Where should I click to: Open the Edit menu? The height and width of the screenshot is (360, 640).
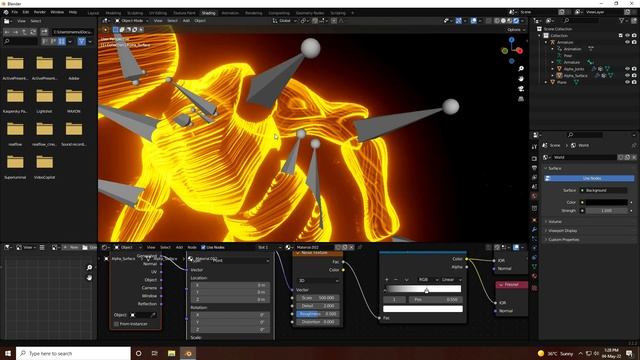coord(26,12)
